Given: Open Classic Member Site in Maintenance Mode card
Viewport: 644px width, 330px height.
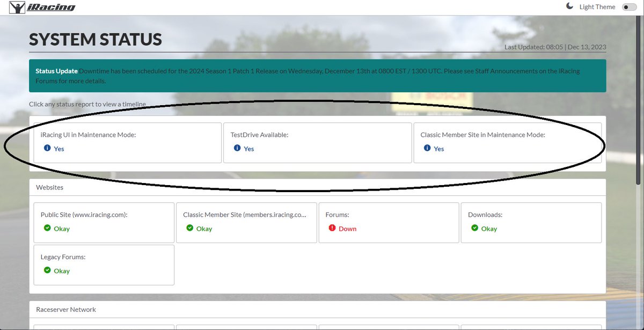Looking at the screenshot, I should pyautogui.click(x=507, y=143).
